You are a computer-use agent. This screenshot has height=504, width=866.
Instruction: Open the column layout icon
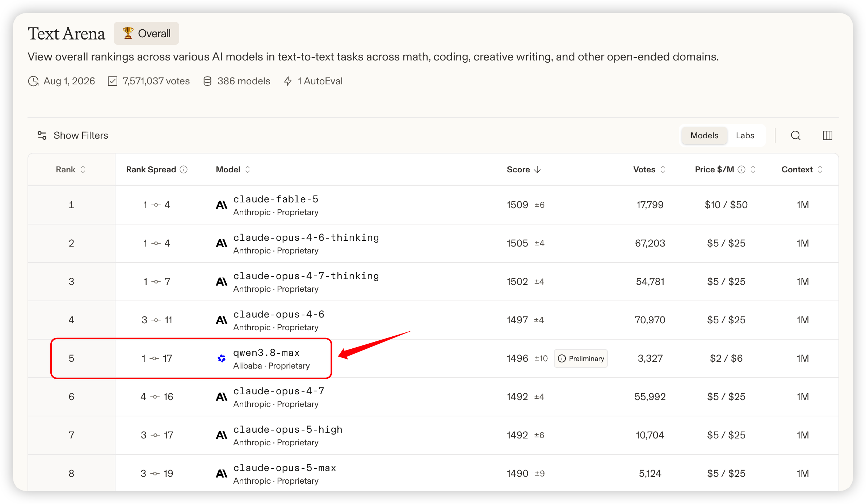(x=827, y=135)
